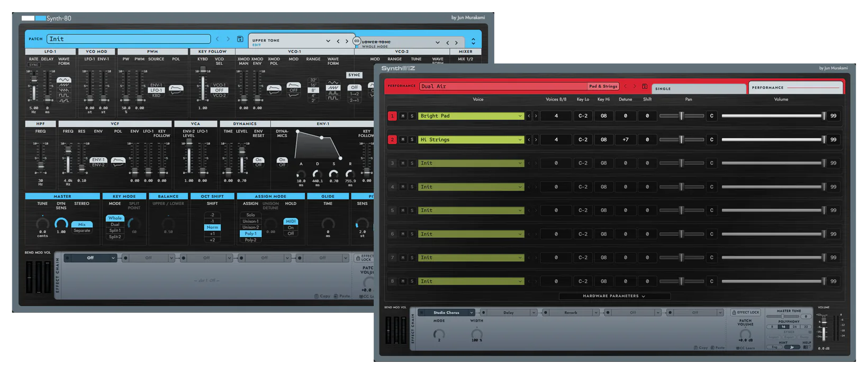This screenshot has height=374, width=868.
Task: Open Bright Pad voice dropdown
Action: point(520,116)
